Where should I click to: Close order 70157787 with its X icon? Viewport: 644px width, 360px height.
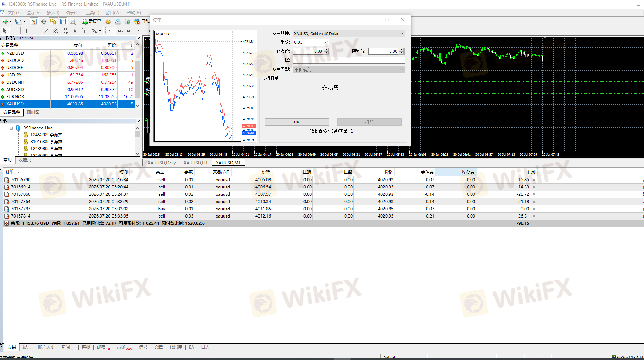(534, 209)
